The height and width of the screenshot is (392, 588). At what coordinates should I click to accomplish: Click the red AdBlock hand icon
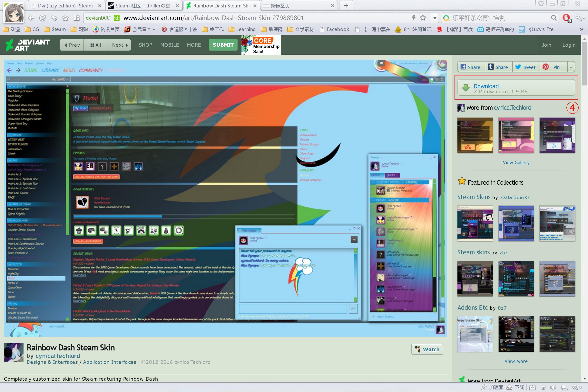coord(566,18)
